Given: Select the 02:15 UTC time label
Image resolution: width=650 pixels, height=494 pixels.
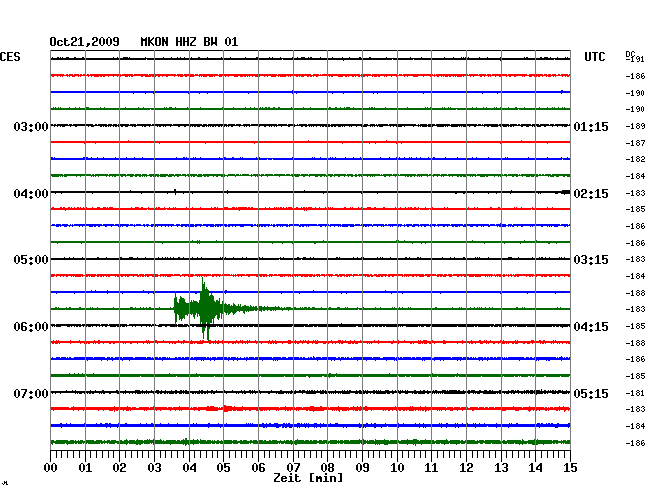Looking at the screenshot, I should pos(591,194).
